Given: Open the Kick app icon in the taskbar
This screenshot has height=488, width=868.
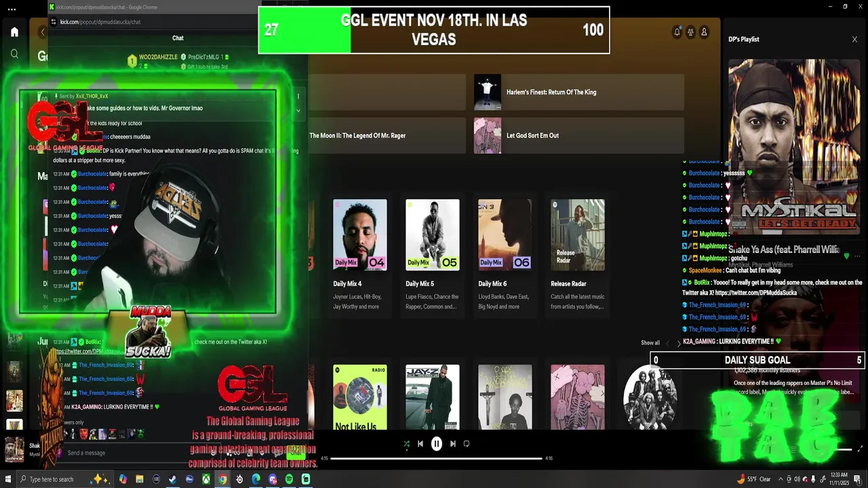Looking at the screenshot, I should point(306,479).
